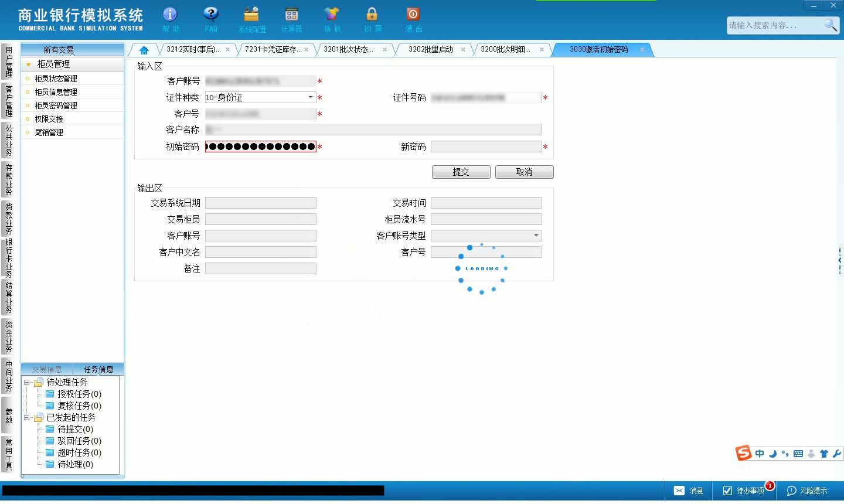This screenshot has width=844, height=504.
Task: Click the 驳回任务(0) folder icon
Action: click(50, 441)
